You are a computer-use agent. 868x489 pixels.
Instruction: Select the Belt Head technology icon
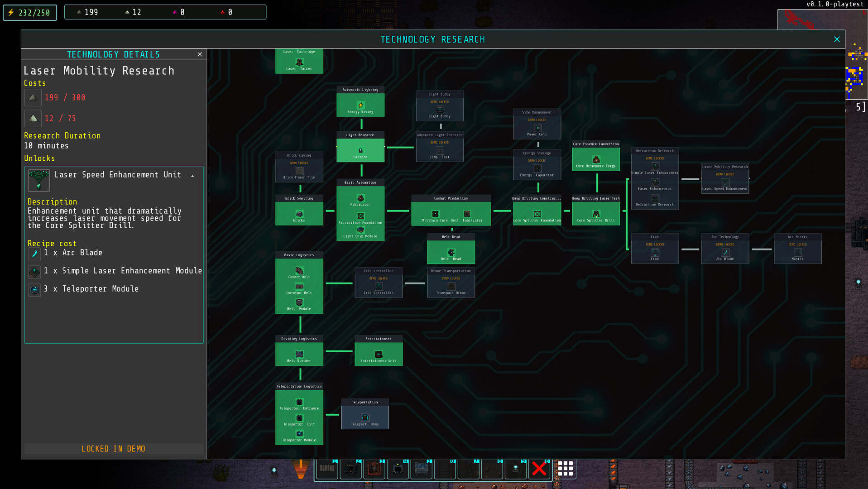coord(451,252)
